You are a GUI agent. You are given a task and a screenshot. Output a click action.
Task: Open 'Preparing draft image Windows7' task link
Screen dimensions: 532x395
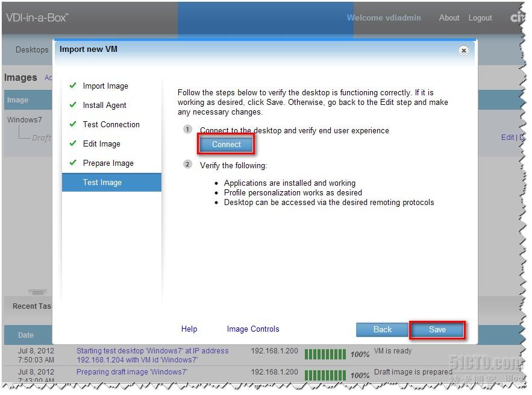click(131, 372)
